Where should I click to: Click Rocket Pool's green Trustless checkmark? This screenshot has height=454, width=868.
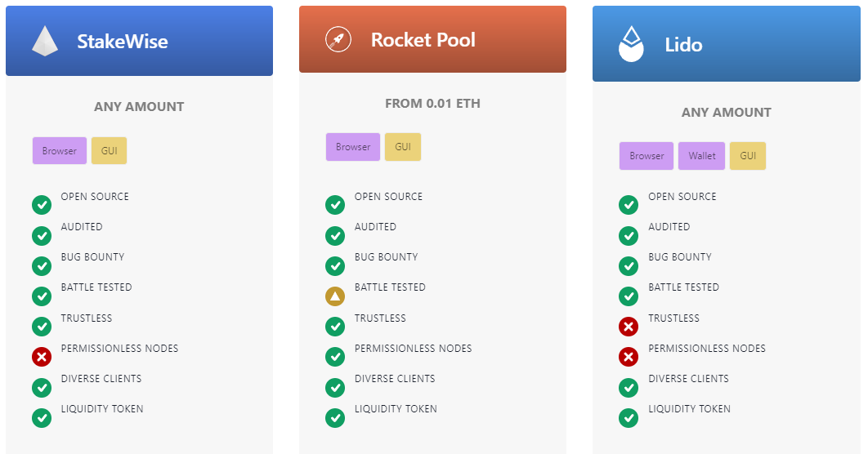point(335,327)
